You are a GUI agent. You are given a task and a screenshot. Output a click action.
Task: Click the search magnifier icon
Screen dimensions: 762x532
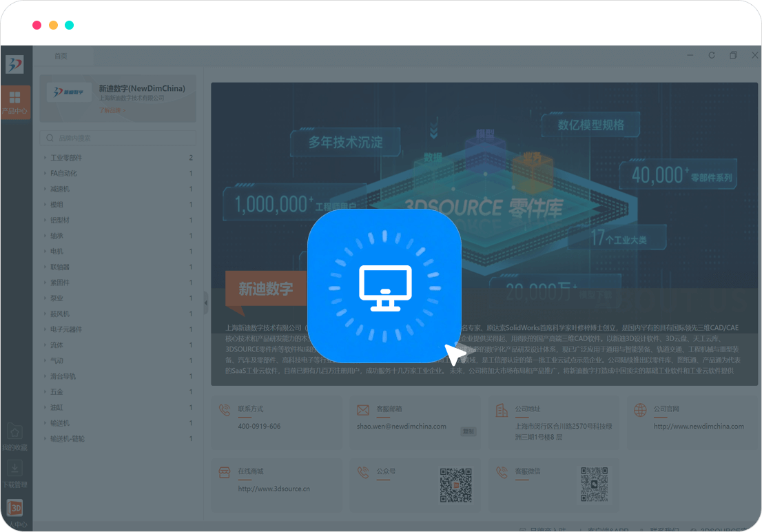50,138
